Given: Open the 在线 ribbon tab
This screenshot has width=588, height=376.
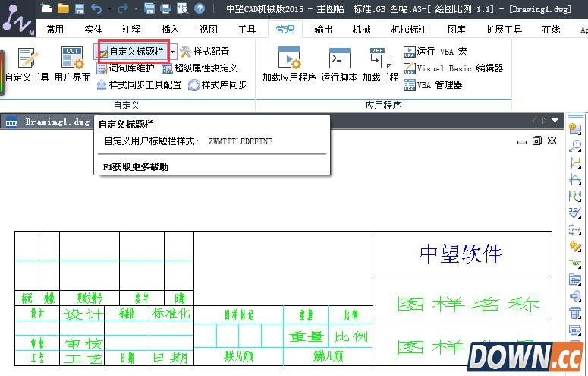Looking at the screenshot, I should (x=552, y=30).
